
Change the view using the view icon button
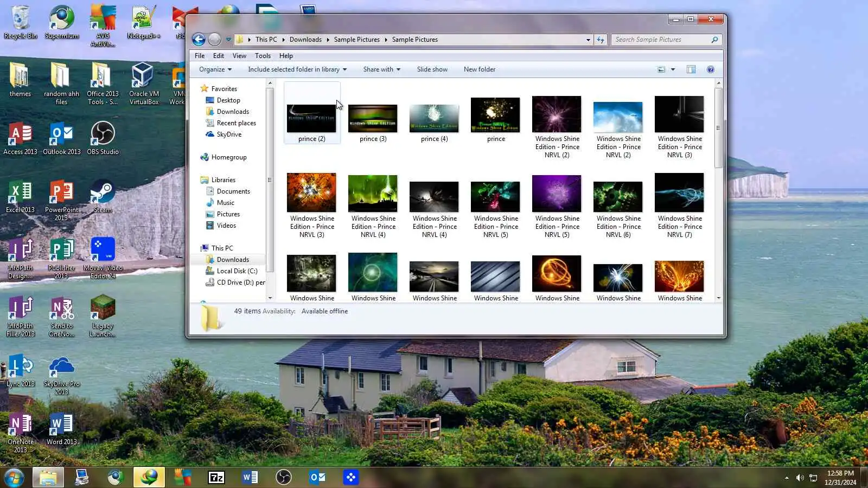tap(661, 69)
